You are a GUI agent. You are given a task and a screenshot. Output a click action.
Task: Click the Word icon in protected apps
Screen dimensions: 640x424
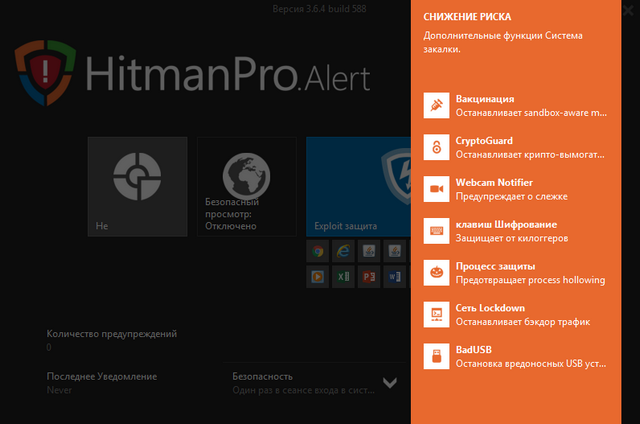(x=394, y=275)
